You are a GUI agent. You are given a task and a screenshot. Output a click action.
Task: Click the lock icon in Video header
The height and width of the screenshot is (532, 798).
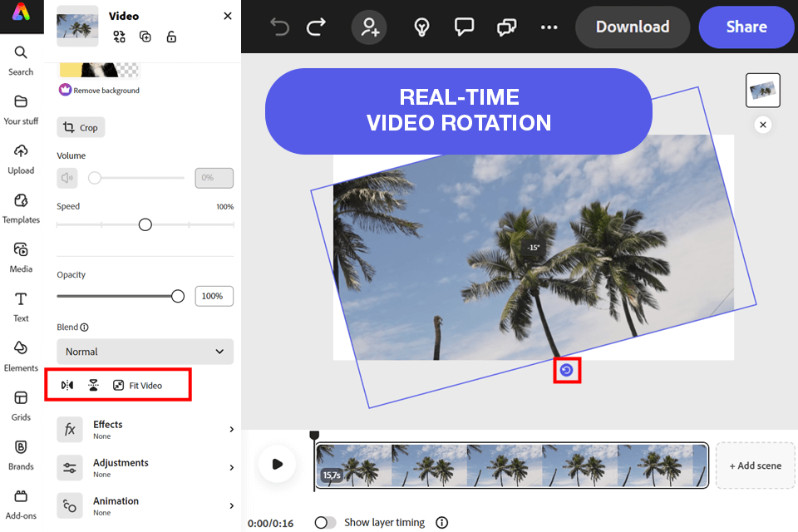click(x=171, y=37)
